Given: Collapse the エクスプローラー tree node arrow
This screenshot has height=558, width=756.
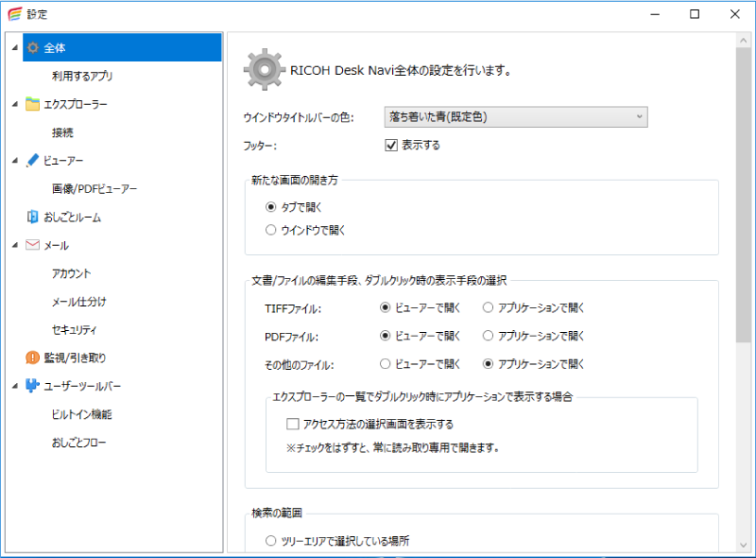Looking at the screenshot, I should click(15, 104).
